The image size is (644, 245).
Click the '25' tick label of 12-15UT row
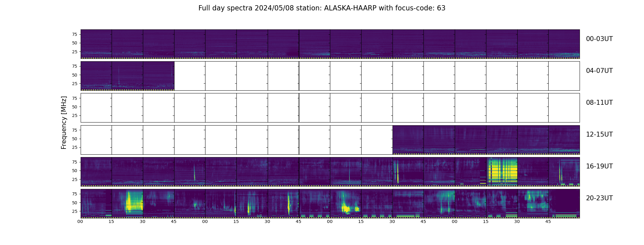pyautogui.click(x=75, y=147)
